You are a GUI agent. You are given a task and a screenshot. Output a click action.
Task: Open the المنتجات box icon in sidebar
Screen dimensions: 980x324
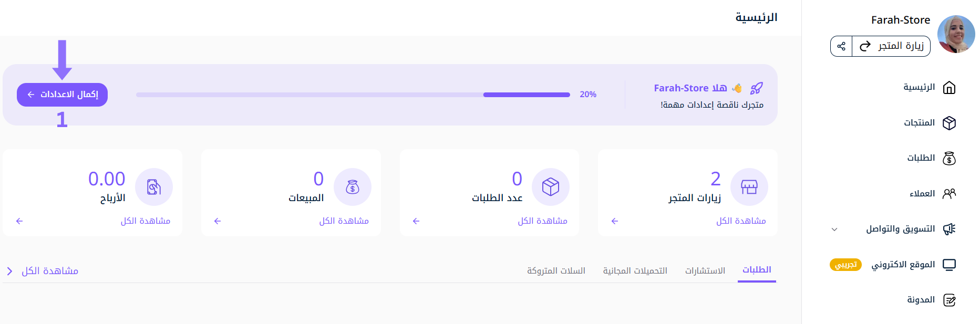[949, 123]
